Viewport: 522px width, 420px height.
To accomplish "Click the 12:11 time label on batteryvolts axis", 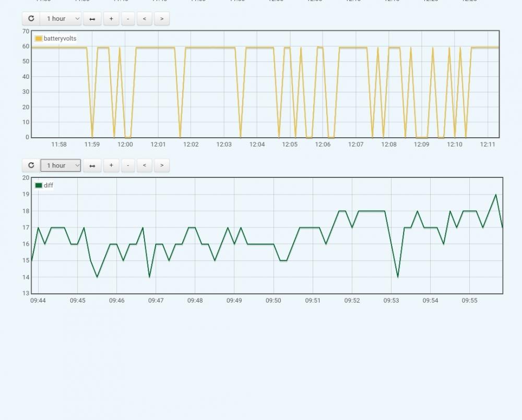I will tap(488, 145).
